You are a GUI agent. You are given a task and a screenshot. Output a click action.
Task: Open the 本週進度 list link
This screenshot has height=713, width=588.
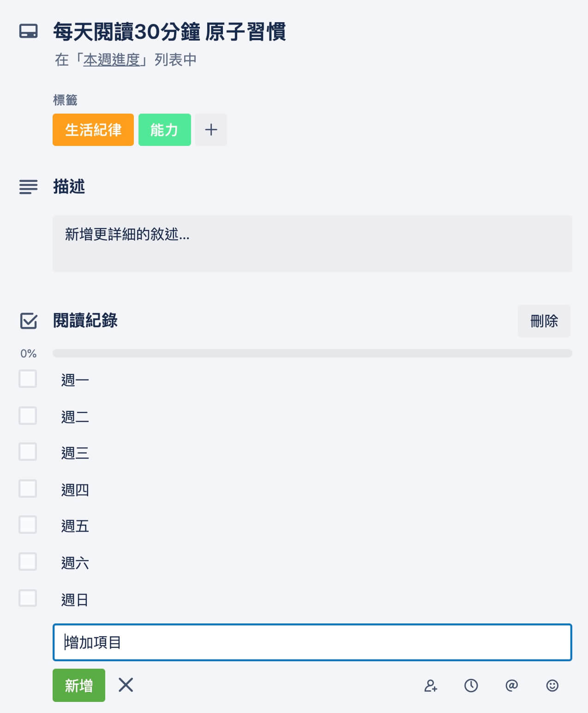111,60
